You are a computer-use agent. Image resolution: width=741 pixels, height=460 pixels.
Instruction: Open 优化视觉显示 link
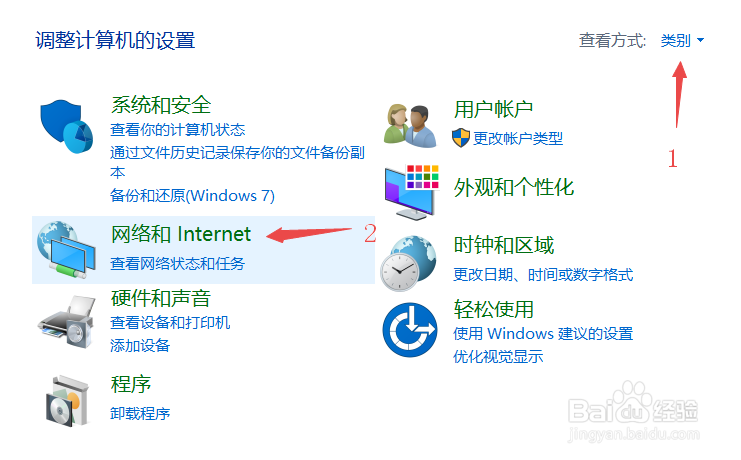[x=498, y=356]
